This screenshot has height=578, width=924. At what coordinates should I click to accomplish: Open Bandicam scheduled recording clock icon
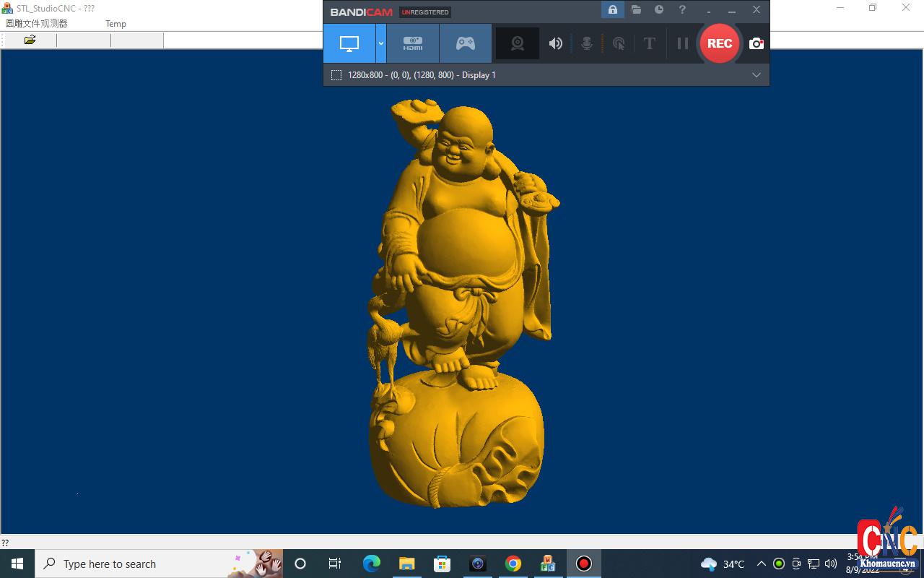coord(659,10)
